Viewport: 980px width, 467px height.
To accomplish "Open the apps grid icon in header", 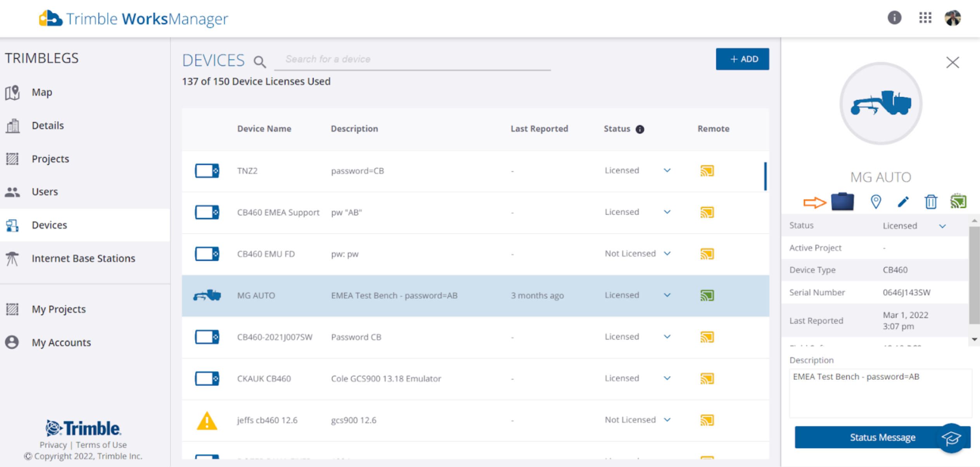I will click(925, 18).
